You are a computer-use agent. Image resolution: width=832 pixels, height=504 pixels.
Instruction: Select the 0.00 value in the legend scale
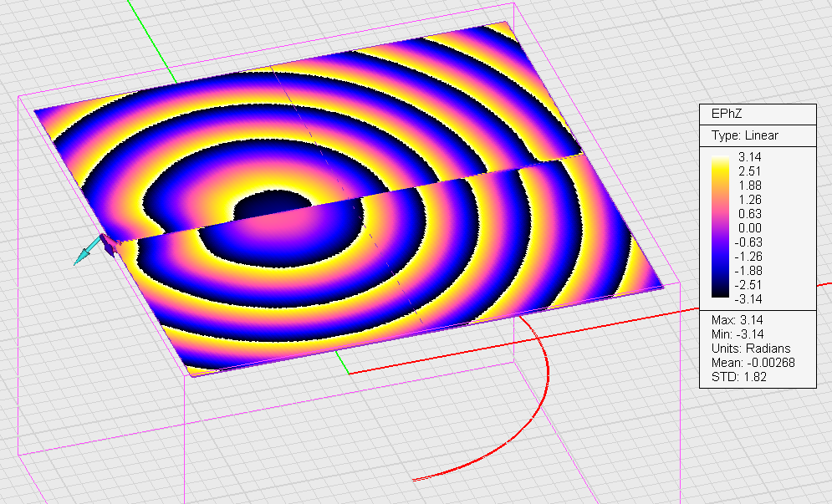coord(748,227)
